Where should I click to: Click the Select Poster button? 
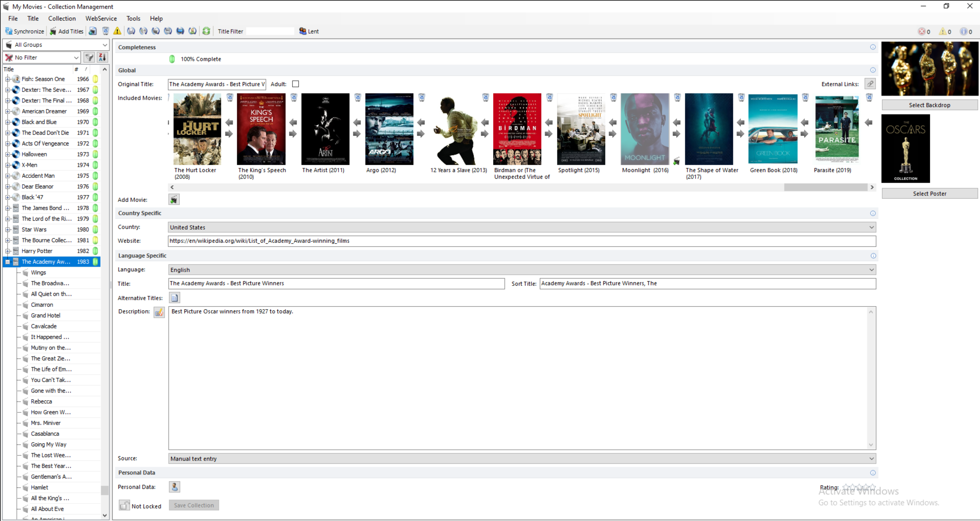click(930, 193)
